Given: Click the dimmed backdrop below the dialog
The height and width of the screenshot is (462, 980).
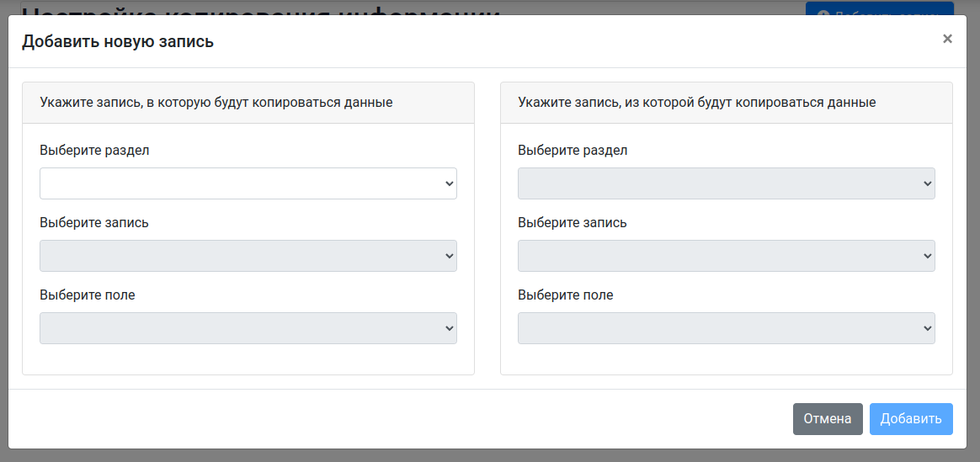Looking at the screenshot, I should coord(488,456).
